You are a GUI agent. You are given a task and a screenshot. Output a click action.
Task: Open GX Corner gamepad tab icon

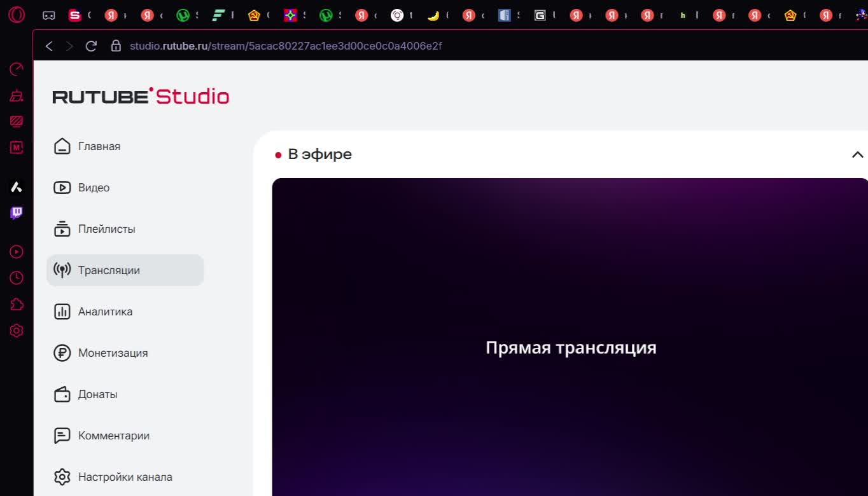click(48, 16)
